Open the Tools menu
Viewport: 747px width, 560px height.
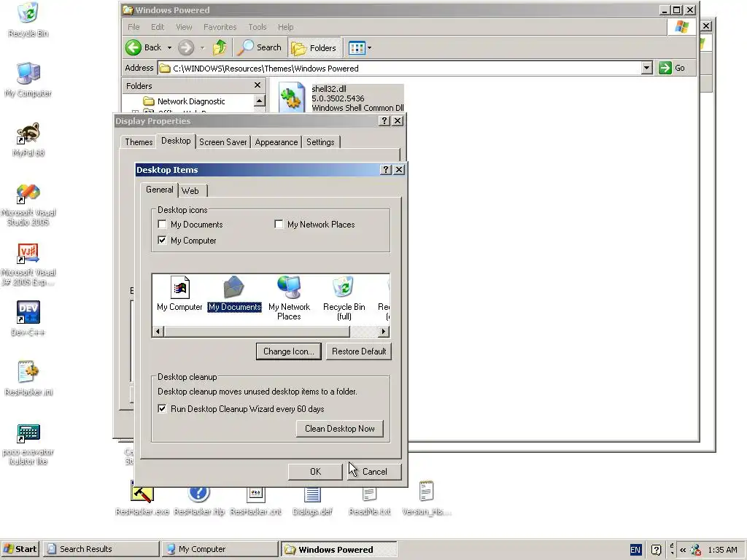point(258,27)
